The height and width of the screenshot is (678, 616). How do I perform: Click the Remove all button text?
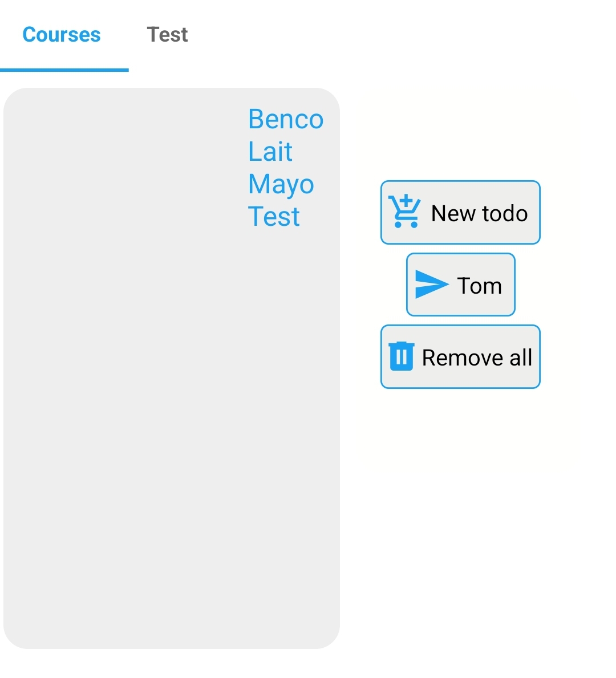[x=477, y=358]
